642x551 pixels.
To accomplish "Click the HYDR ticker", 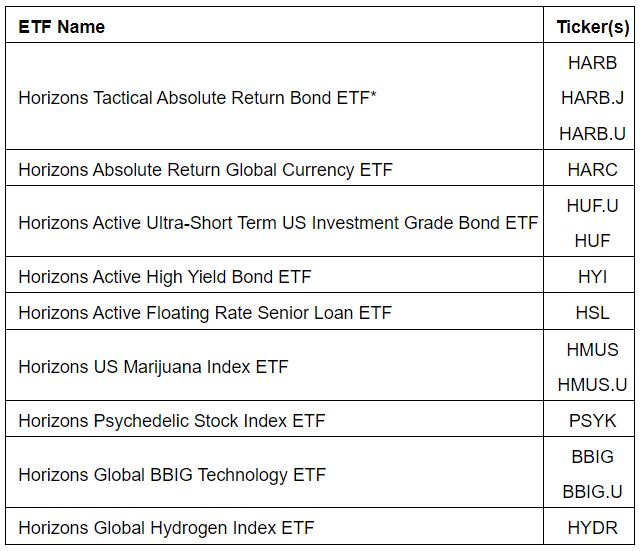I will 592,528.
